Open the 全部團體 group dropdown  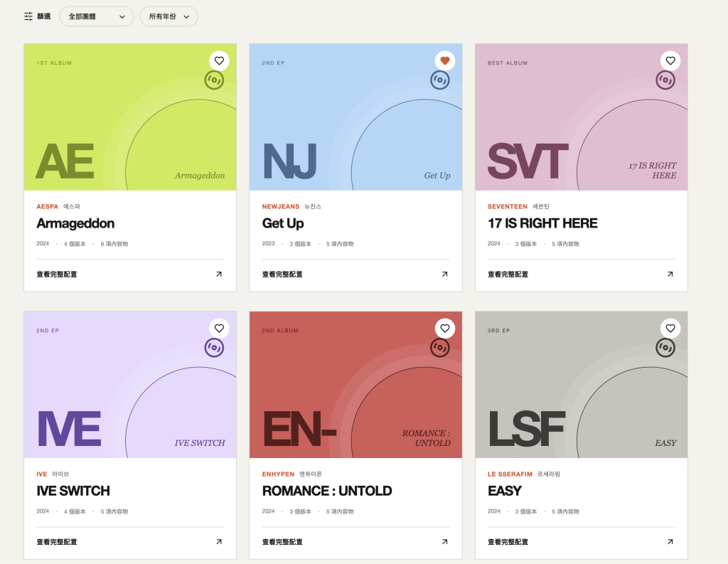[x=97, y=16]
